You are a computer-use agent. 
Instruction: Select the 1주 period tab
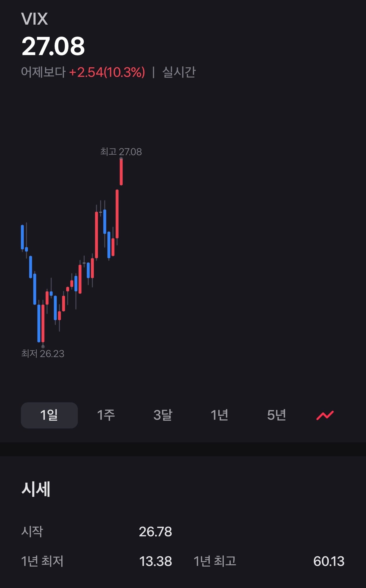pos(106,415)
